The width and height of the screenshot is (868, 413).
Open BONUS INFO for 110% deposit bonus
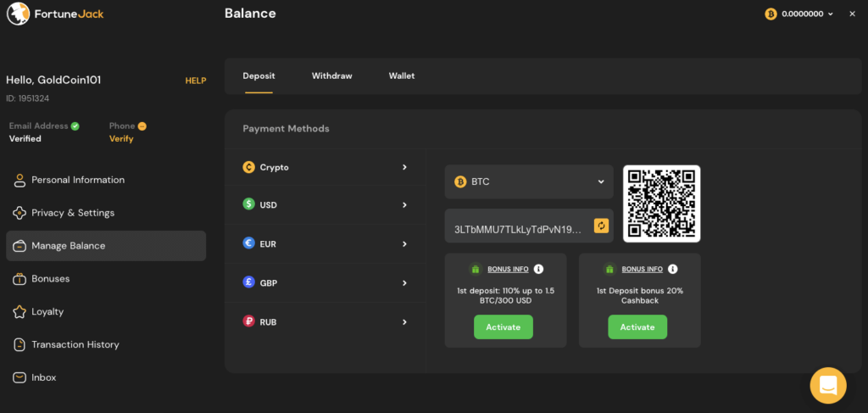(508, 269)
